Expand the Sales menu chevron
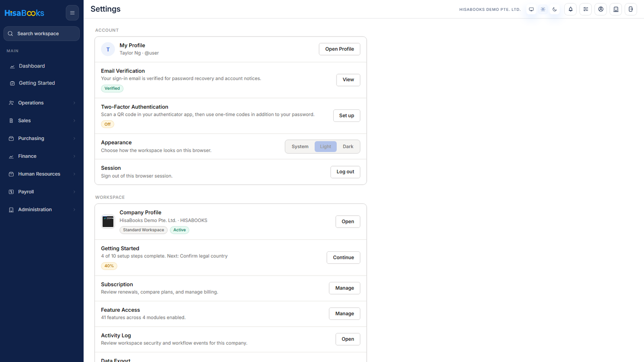The width and height of the screenshot is (644, 362). [x=74, y=121]
